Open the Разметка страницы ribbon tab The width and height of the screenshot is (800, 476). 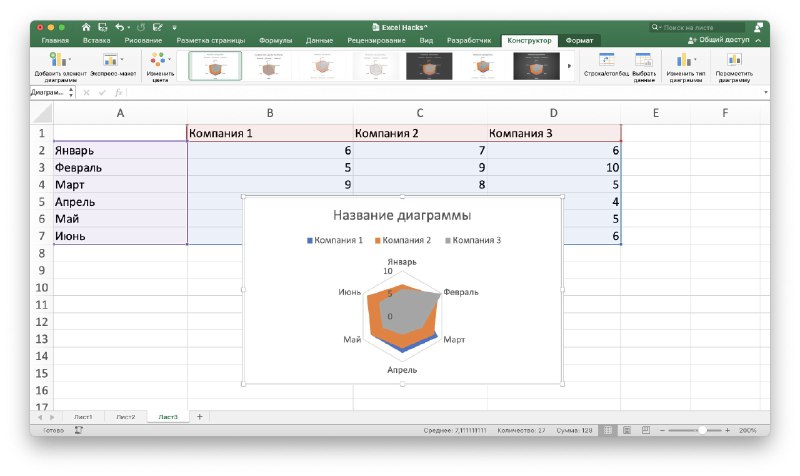click(x=211, y=40)
